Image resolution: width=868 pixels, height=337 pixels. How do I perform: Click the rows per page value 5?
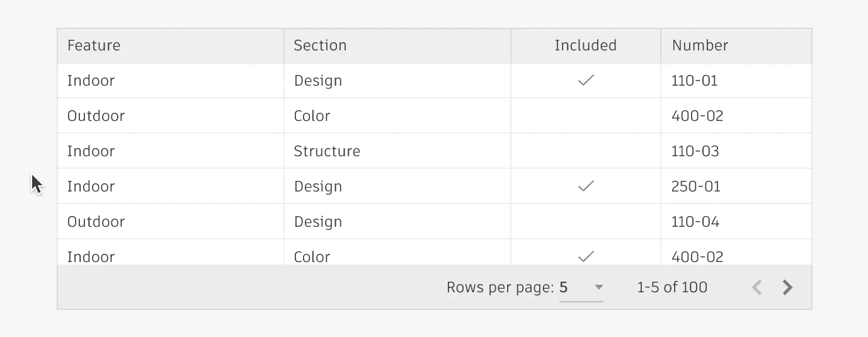tap(564, 288)
